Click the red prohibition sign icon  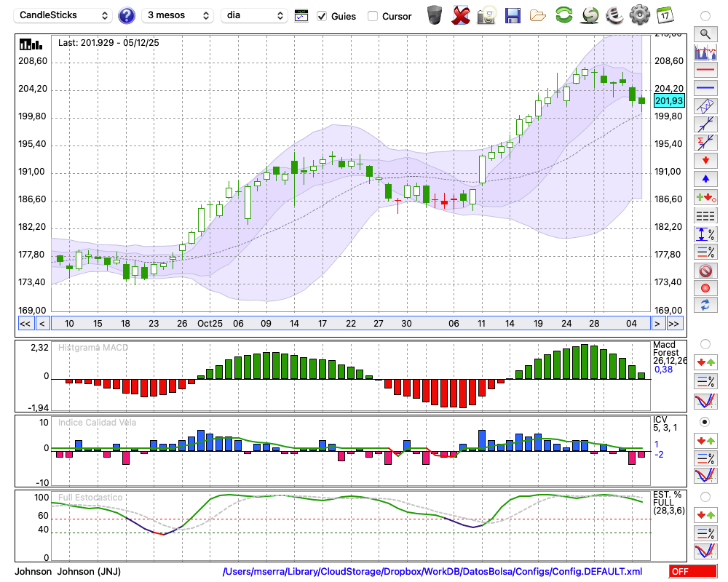705,271
